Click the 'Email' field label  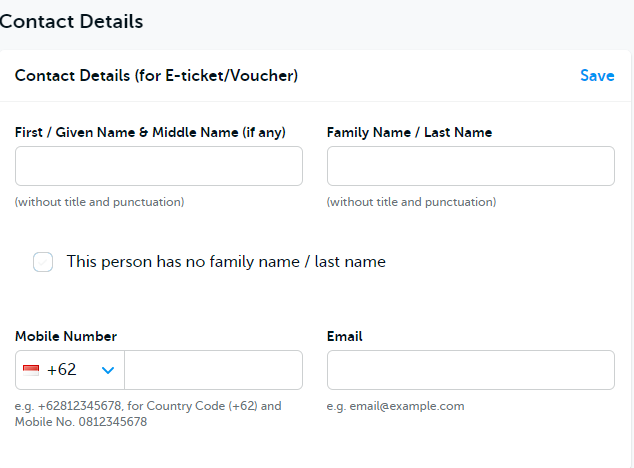[x=344, y=336]
